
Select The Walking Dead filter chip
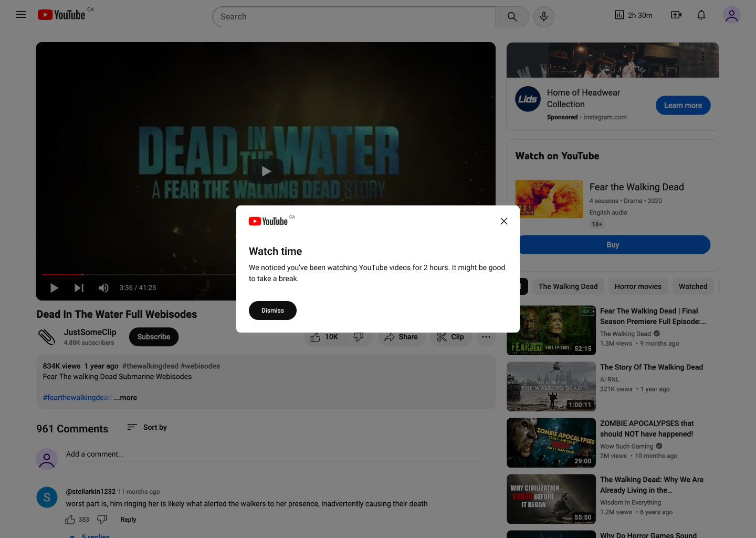pos(568,286)
